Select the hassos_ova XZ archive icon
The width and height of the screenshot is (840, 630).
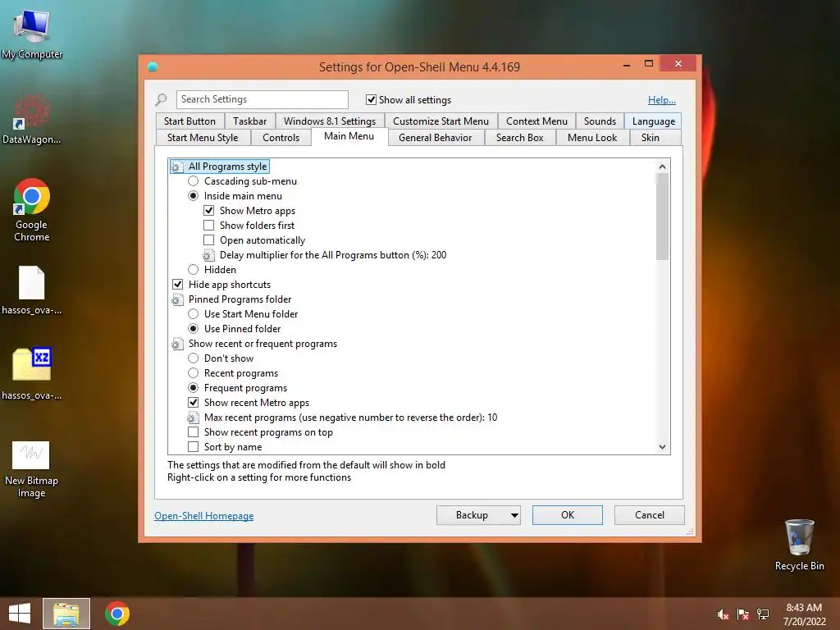coord(32,374)
